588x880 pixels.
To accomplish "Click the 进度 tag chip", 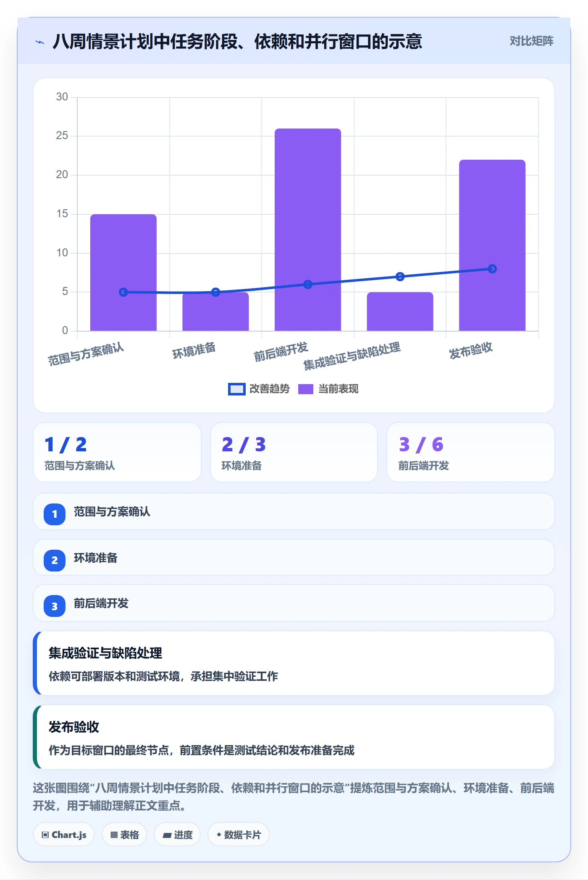I will (177, 835).
